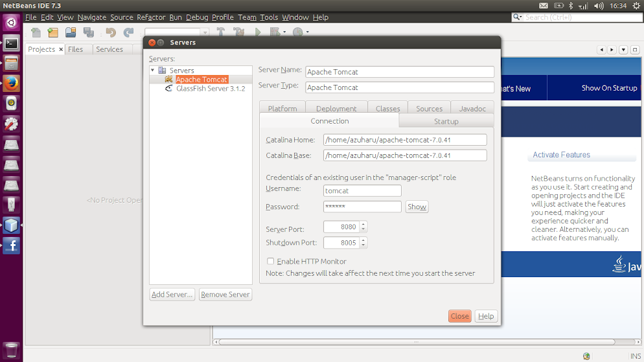Open the editor tab list dropdown arrow
644x362 pixels.
click(623, 50)
